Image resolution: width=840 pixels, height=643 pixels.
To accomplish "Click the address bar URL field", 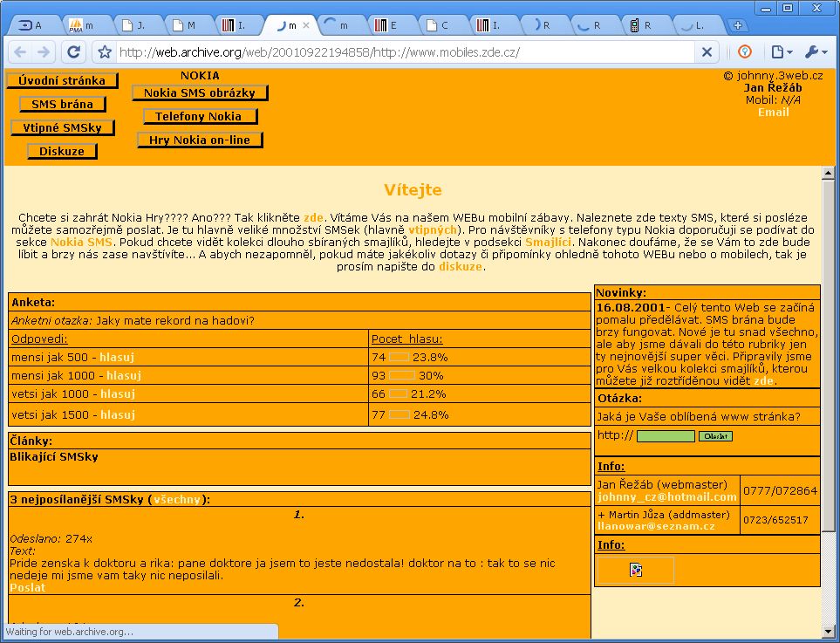I will click(405, 52).
